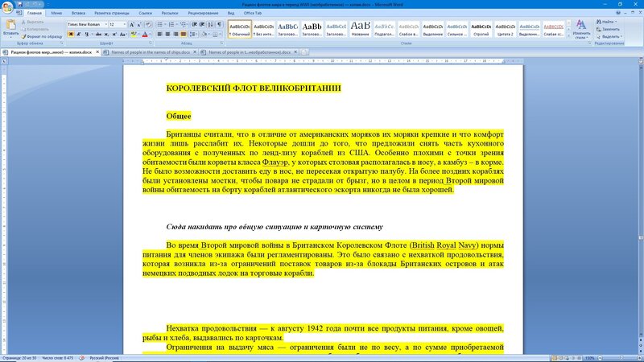Click the Grow Font icon
644x362 pixels.
132,25
